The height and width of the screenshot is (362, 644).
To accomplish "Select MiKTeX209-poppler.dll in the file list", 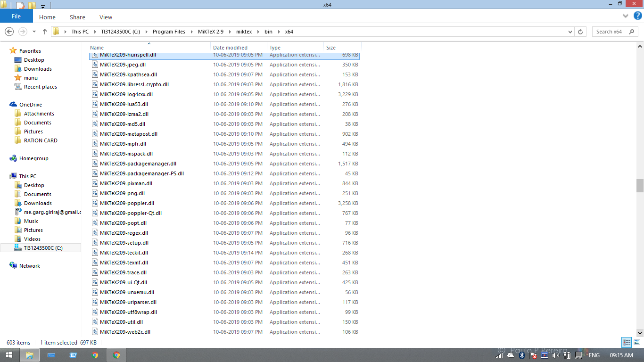I will (x=127, y=203).
